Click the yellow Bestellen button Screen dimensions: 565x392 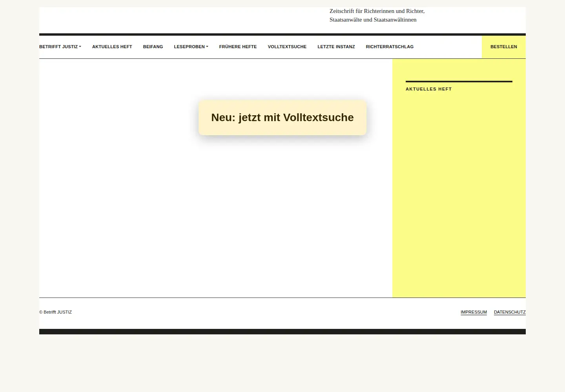click(504, 47)
